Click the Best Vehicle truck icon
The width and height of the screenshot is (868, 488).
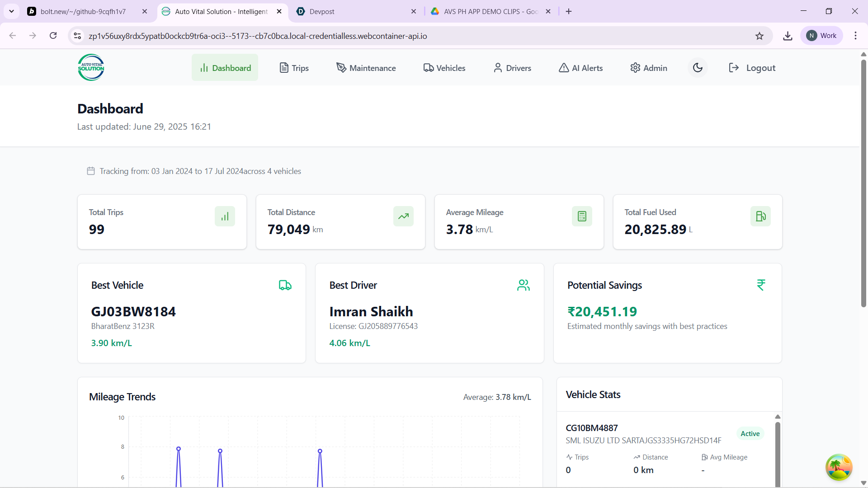tap(285, 285)
